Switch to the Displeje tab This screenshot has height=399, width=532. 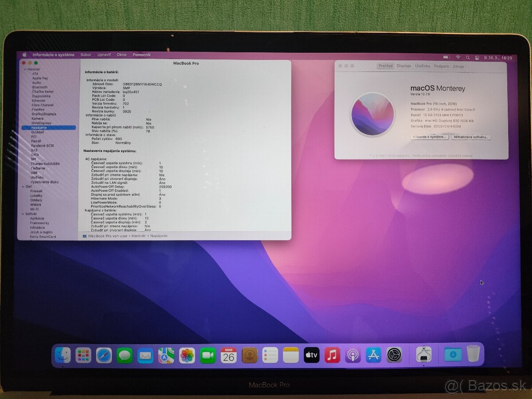[x=404, y=66]
